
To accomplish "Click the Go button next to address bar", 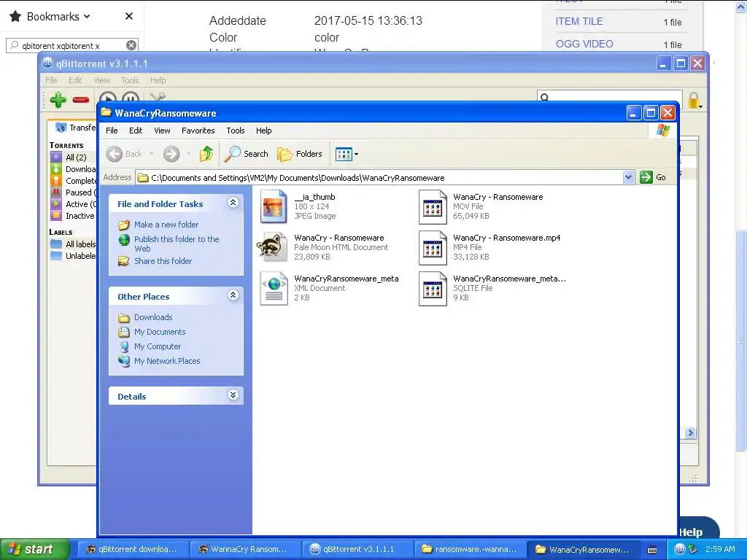I will coord(653,177).
